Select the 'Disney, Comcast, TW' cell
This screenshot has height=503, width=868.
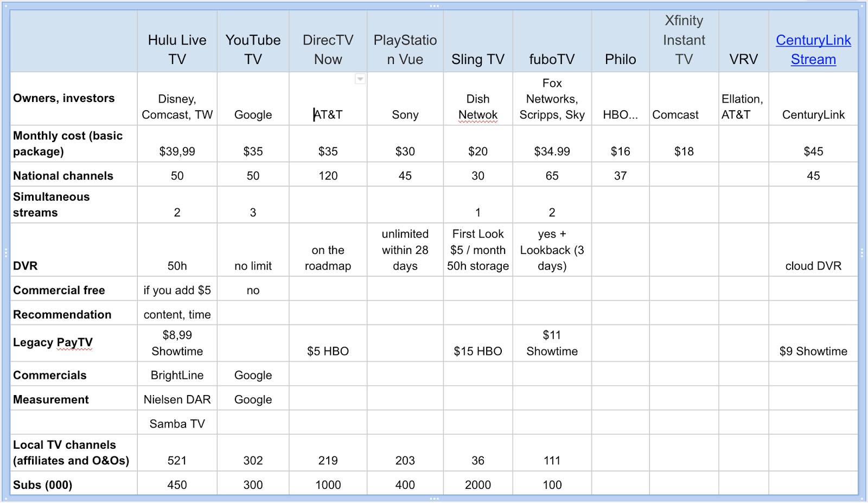(x=177, y=99)
